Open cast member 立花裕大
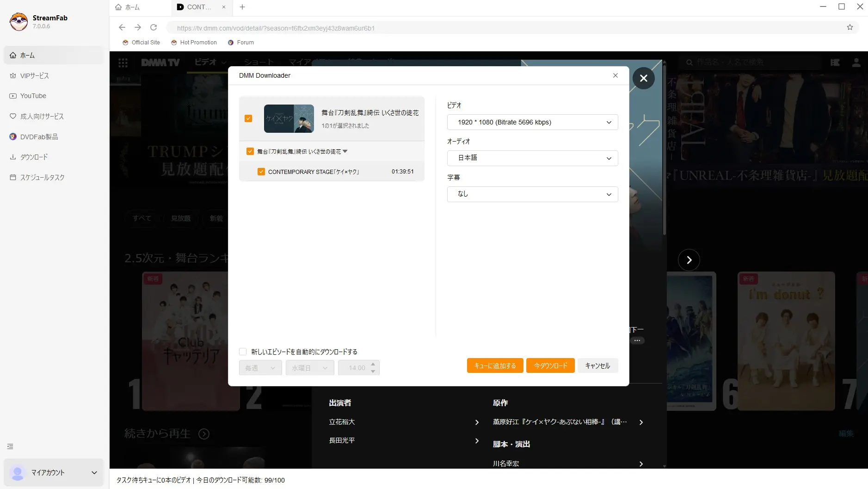 [404, 422]
